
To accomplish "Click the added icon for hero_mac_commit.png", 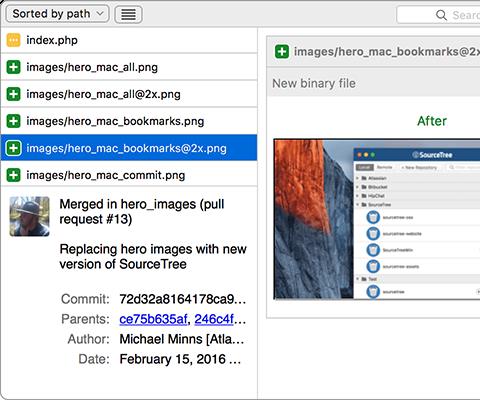I will (13, 175).
